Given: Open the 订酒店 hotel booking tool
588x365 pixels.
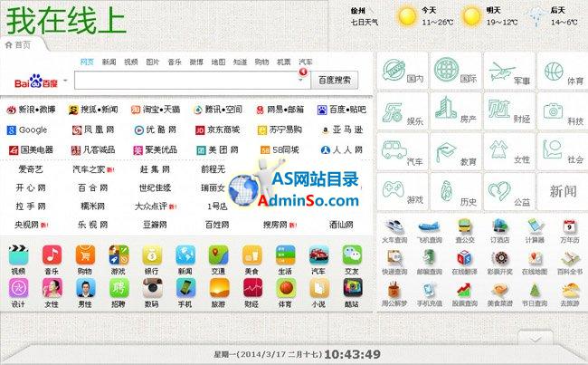Looking at the screenshot, I should pyautogui.click(x=499, y=231).
